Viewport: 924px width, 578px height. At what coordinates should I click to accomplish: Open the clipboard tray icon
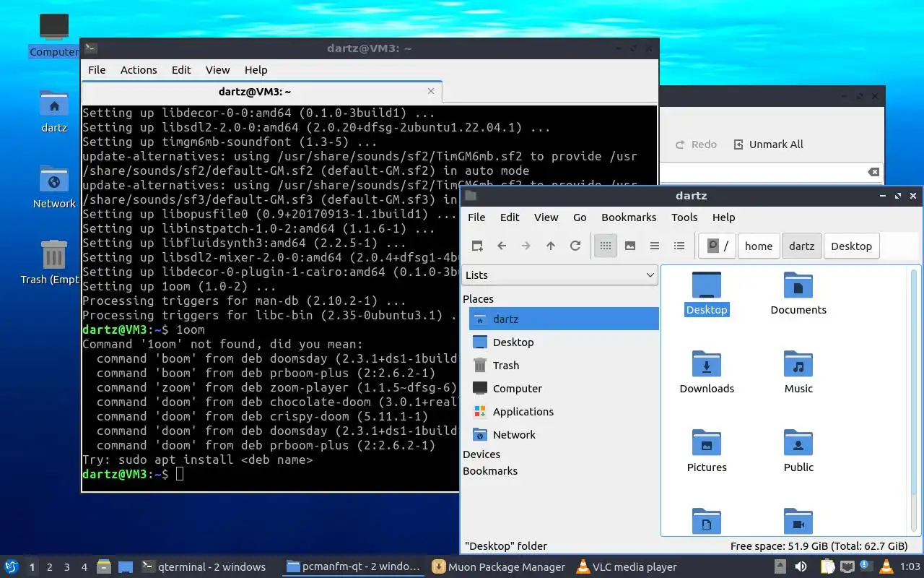[827, 567]
